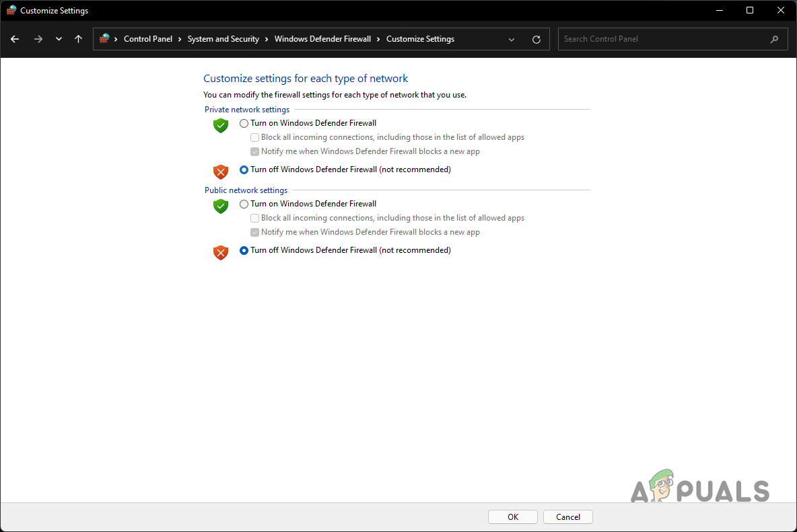797x532 pixels.
Task: Go back using the back arrow
Action: coord(15,39)
